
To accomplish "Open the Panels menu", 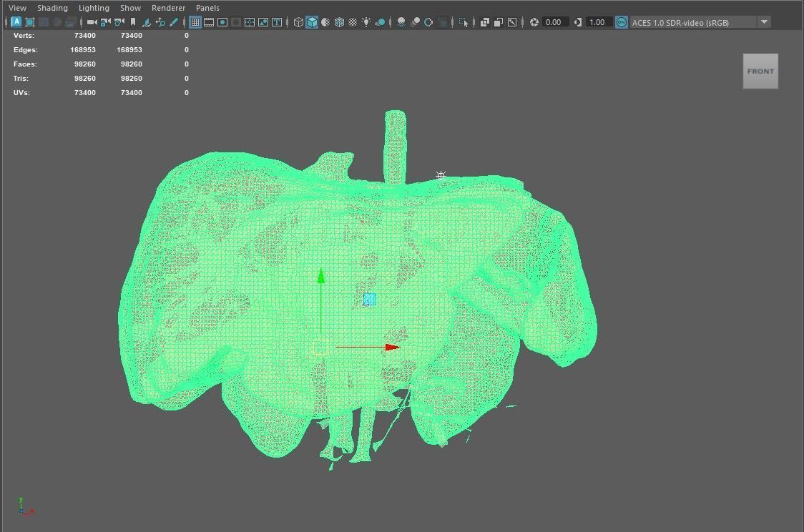I will coord(207,8).
